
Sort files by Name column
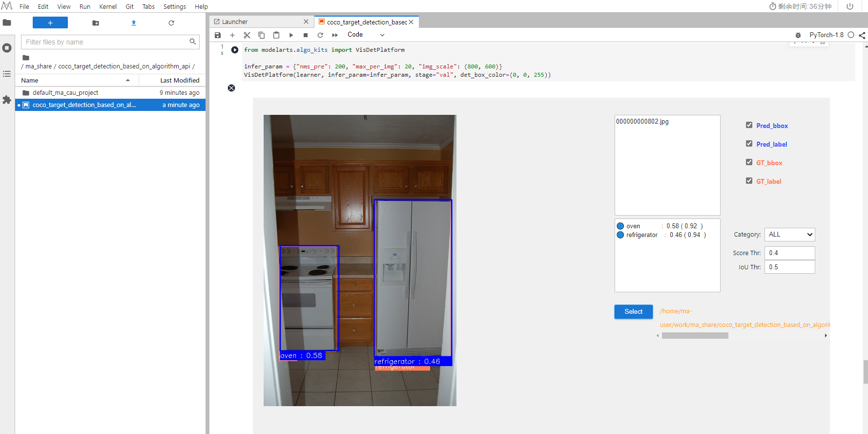[x=77, y=80]
